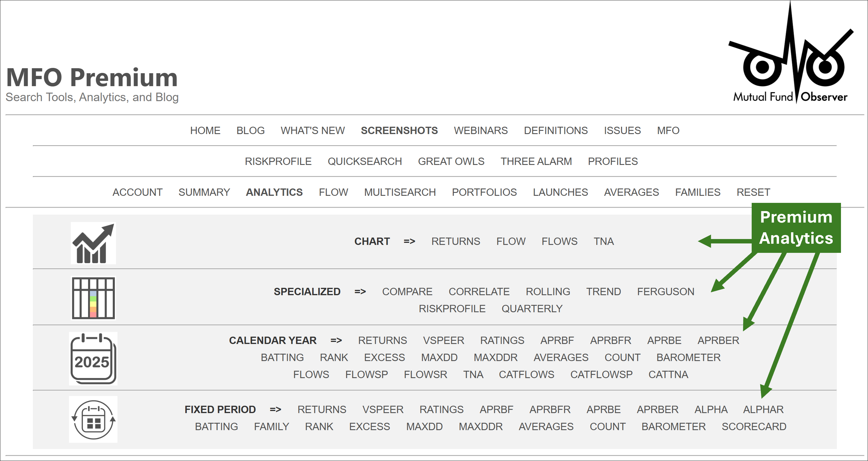The height and width of the screenshot is (461, 868).
Task: Open RETURNS in the Chart row
Action: [456, 241]
